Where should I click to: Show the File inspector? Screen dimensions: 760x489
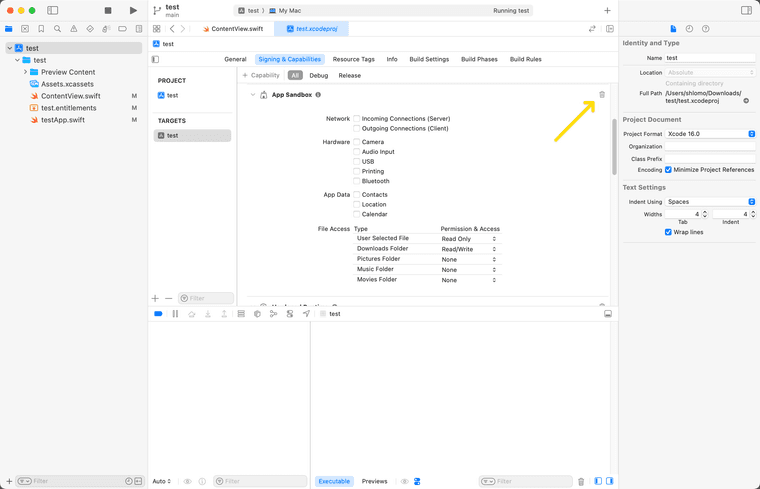(673, 29)
